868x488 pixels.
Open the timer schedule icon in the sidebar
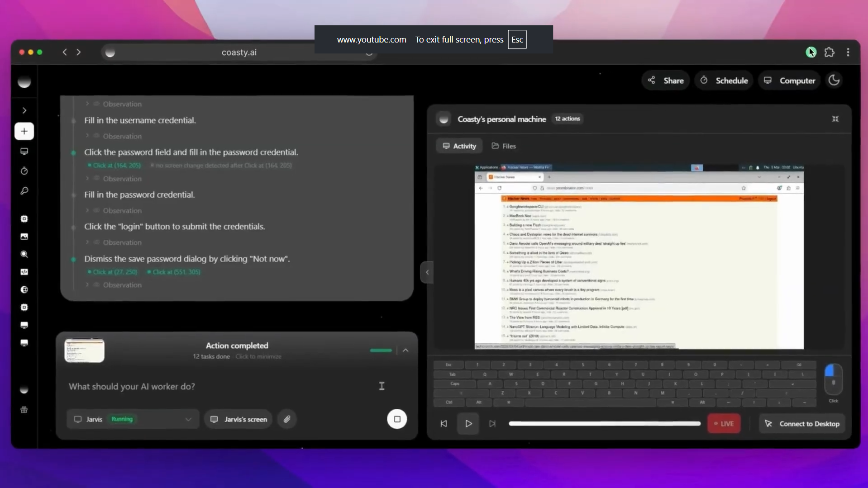(x=24, y=171)
